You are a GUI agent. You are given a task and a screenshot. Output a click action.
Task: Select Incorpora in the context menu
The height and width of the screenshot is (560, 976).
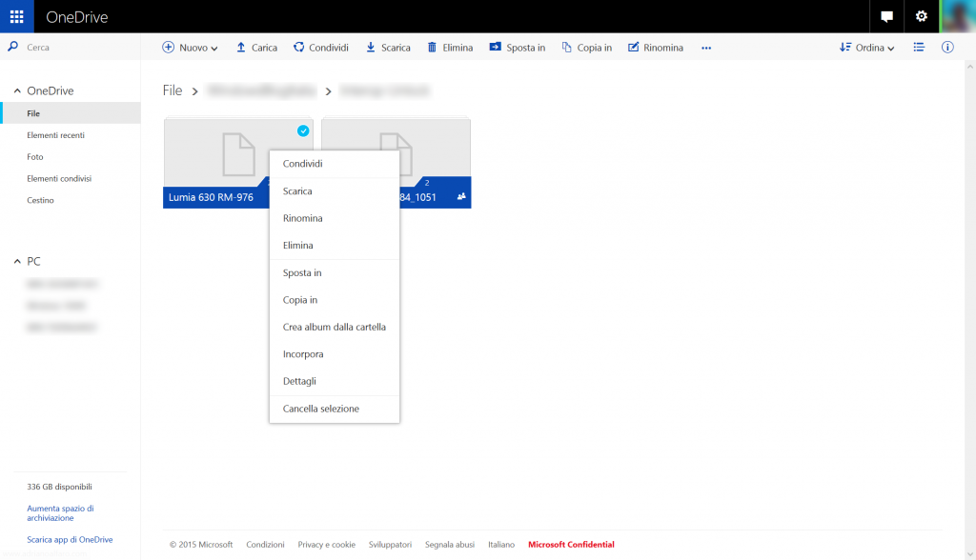point(302,353)
